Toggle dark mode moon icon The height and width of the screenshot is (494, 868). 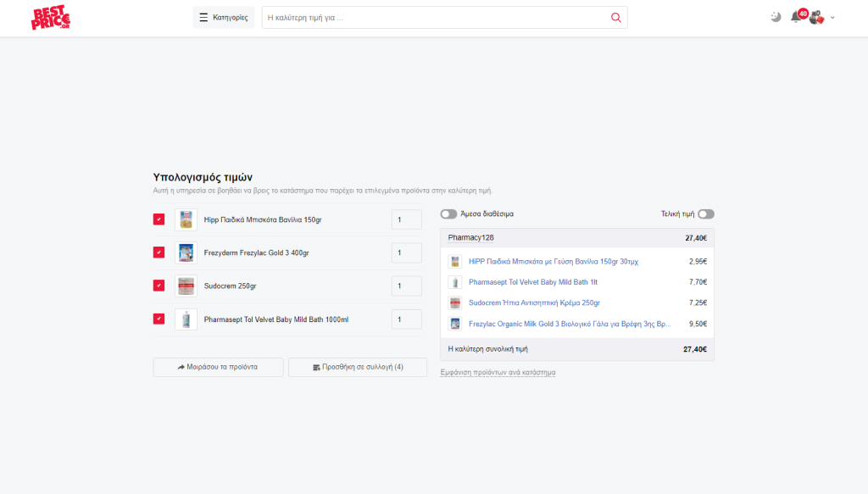(776, 17)
